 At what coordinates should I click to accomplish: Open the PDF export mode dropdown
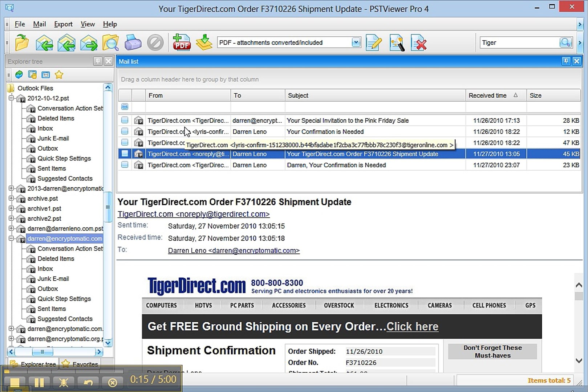(x=355, y=42)
